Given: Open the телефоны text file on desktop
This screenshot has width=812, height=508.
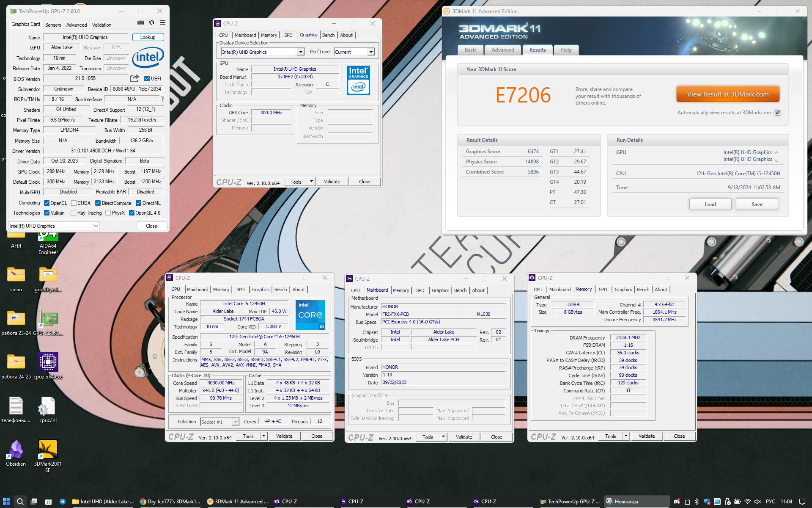Looking at the screenshot, I should 16,410.
